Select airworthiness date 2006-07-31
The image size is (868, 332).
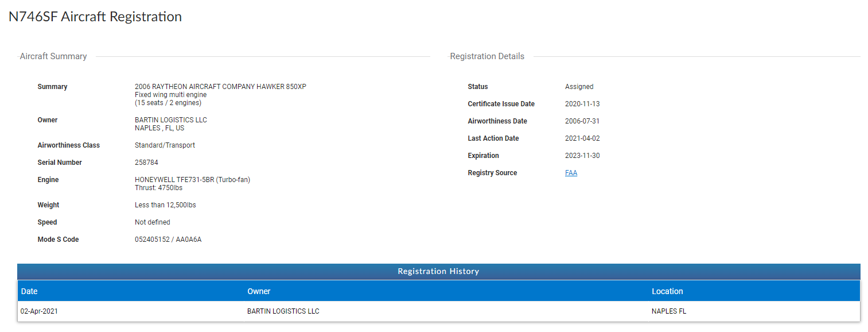(x=582, y=121)
